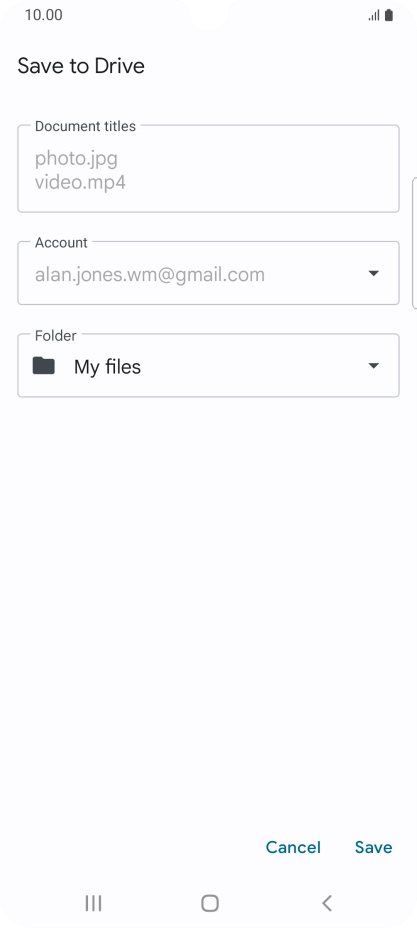Save the files to Drive
417x928 pixels.
click(x=373, y=847)
